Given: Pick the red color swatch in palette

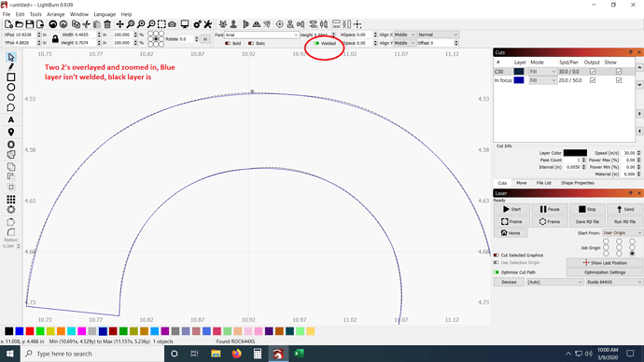Looking at the screenshot, I should coord(30,331).
